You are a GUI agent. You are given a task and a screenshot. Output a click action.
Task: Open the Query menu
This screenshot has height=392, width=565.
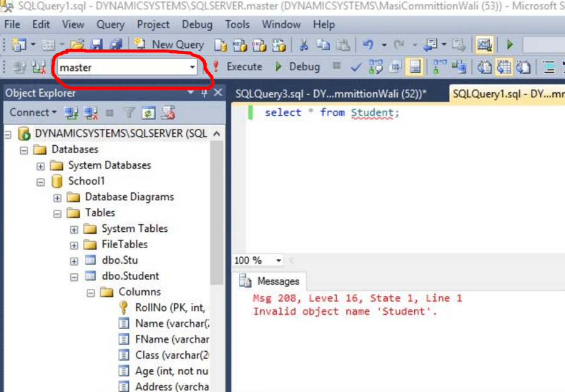110,24
